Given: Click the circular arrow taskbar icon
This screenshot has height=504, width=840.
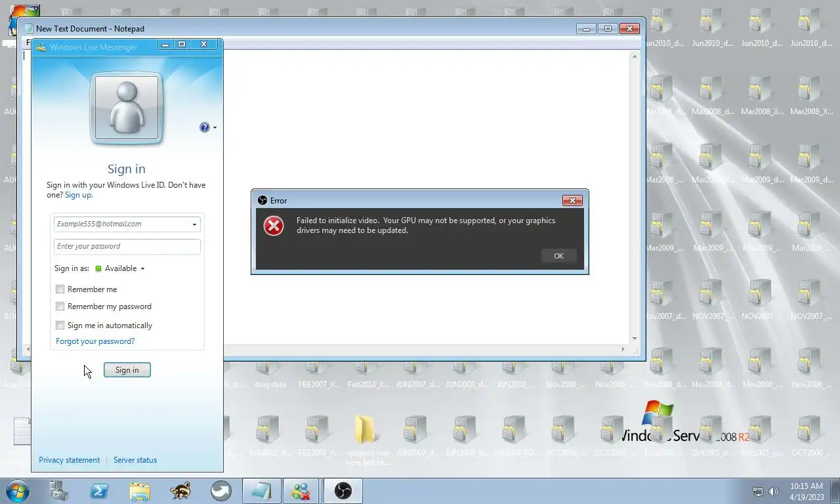Looking at the screenshot, I should click(x=221, y=491).
